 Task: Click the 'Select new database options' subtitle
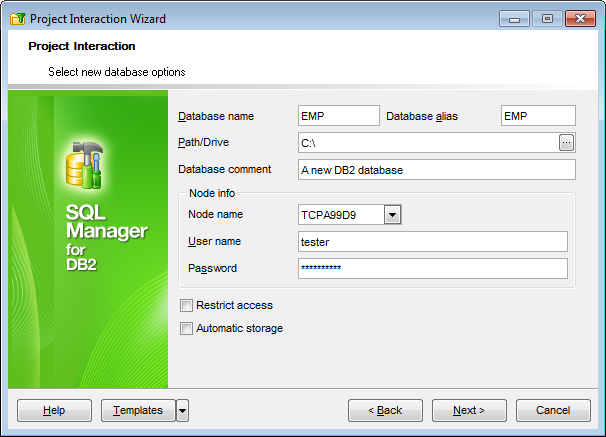coord(117,72)
